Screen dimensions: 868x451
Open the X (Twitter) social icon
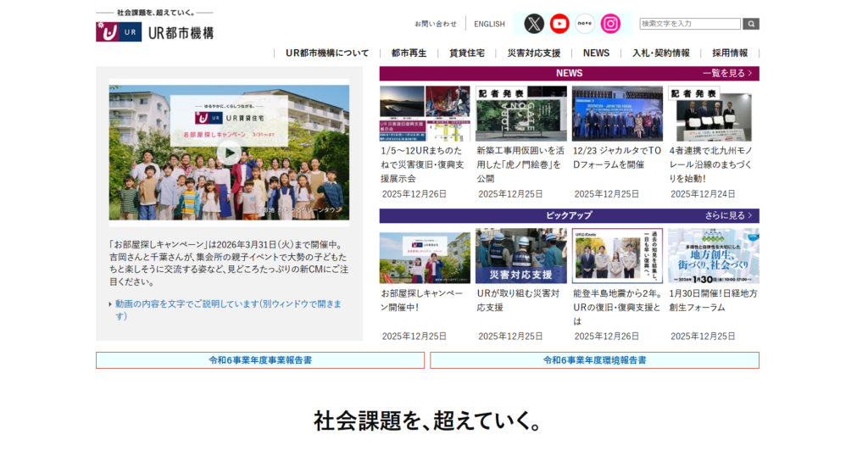533,24
